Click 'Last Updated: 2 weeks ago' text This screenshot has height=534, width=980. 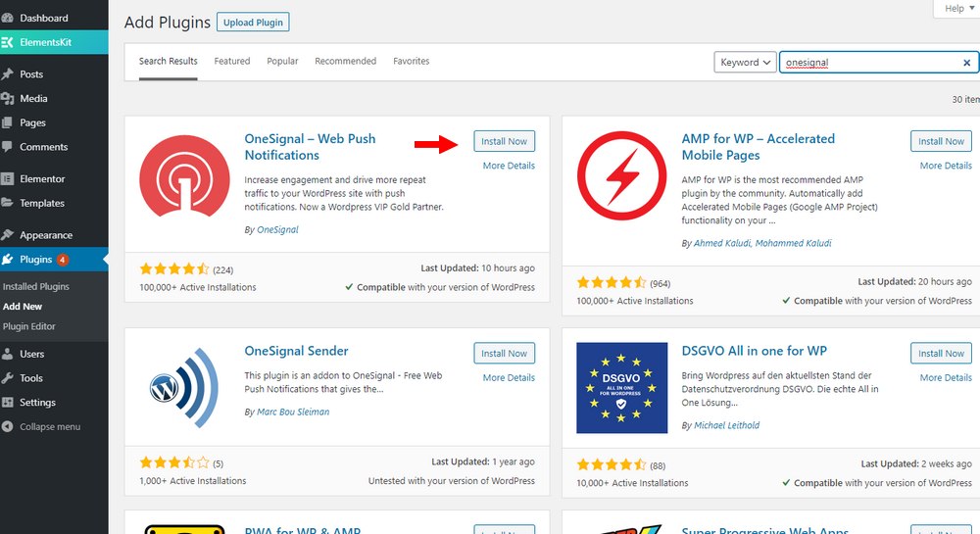916,464
